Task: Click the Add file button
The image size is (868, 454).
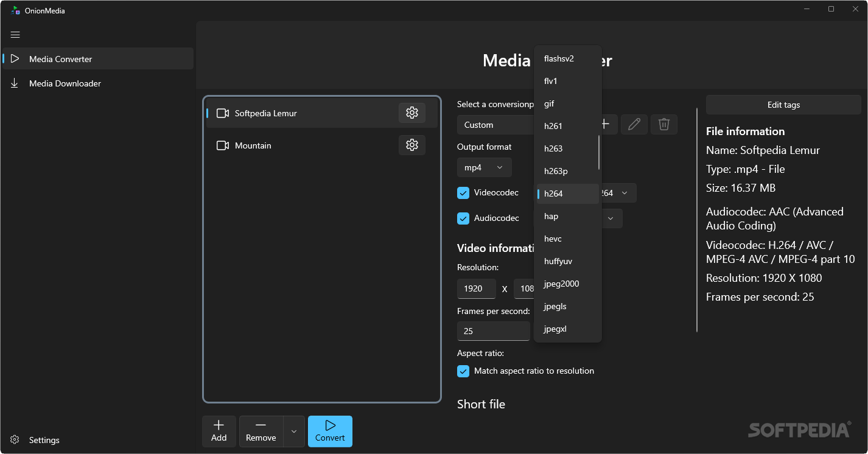Action: [219, 431]
